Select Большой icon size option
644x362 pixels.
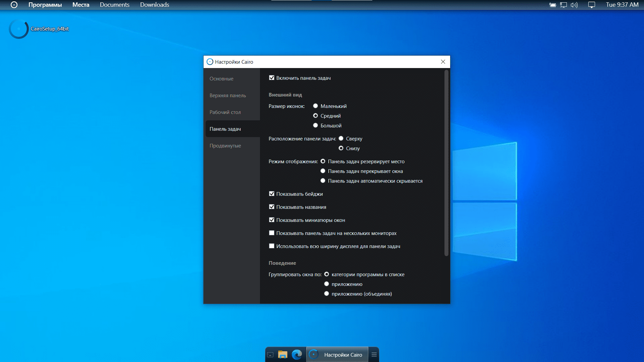click(x=315, y=125)
